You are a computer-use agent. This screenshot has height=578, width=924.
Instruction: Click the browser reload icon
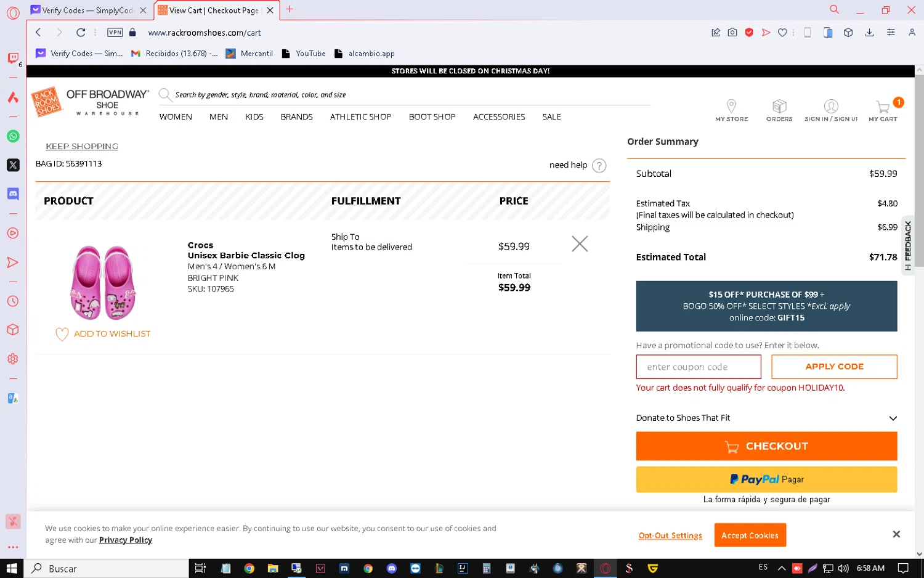(x=81, y=32)
